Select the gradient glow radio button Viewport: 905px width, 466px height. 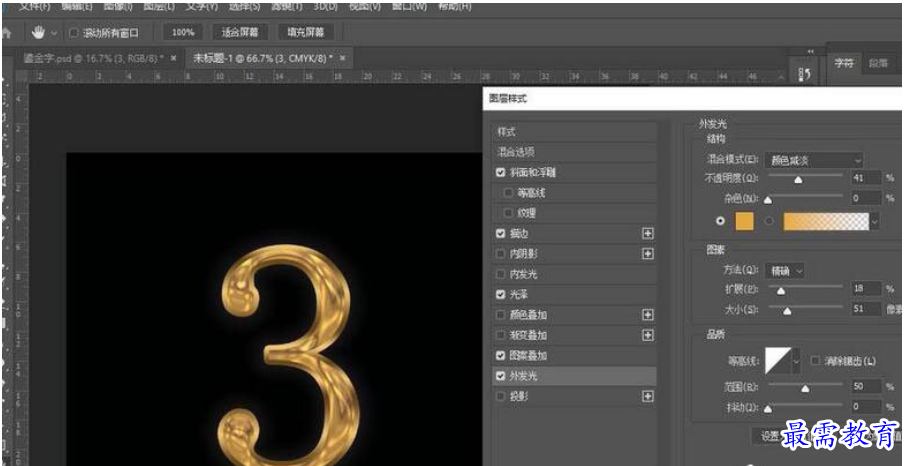769,221
